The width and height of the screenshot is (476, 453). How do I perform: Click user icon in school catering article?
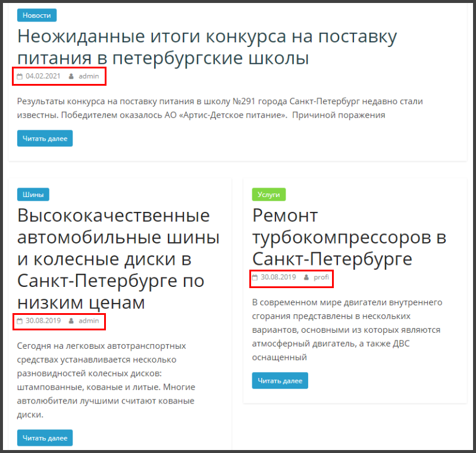71,76
